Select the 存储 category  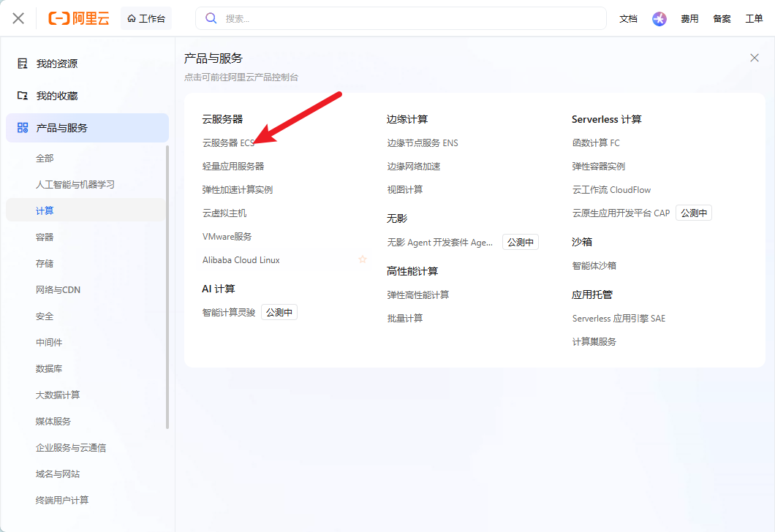45,263
